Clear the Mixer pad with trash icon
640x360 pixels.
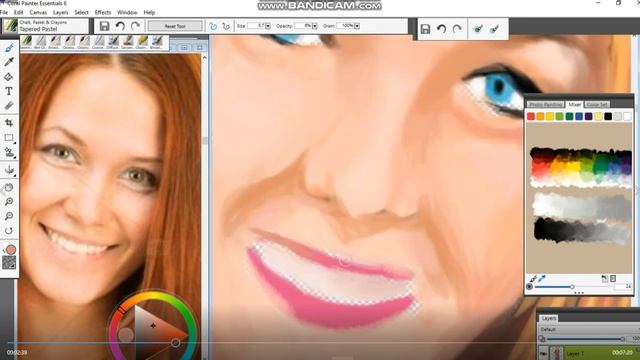[613, 279]
